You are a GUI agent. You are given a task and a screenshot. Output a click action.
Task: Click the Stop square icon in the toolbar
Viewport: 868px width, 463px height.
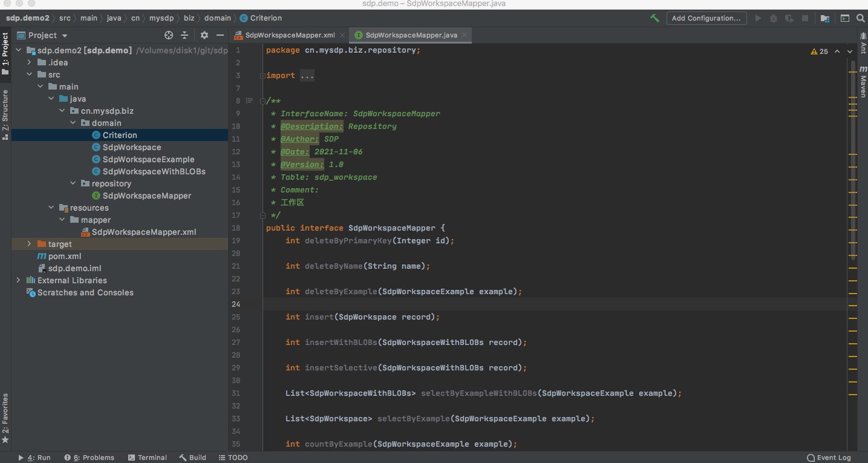(x=804, y=18)
